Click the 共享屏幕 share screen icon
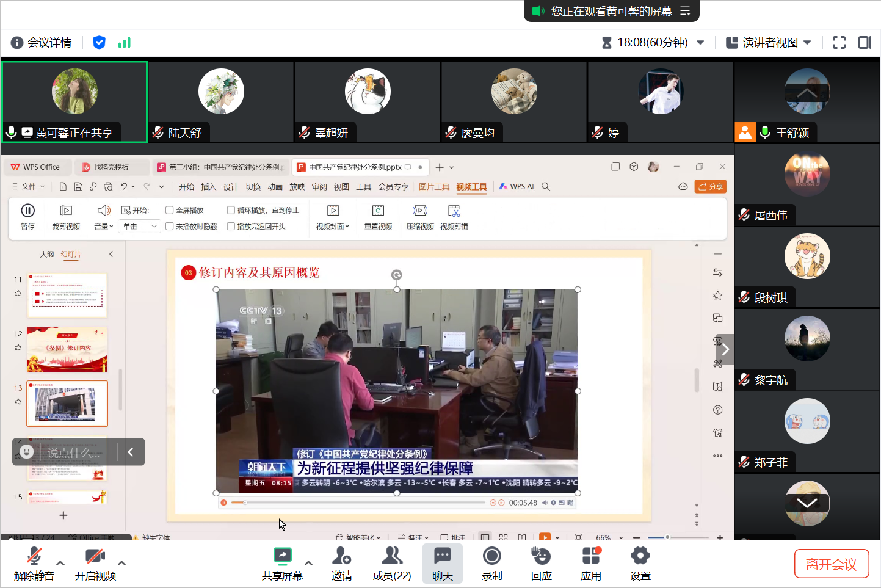This screenshot has height=588, width=881. (282, 556)
